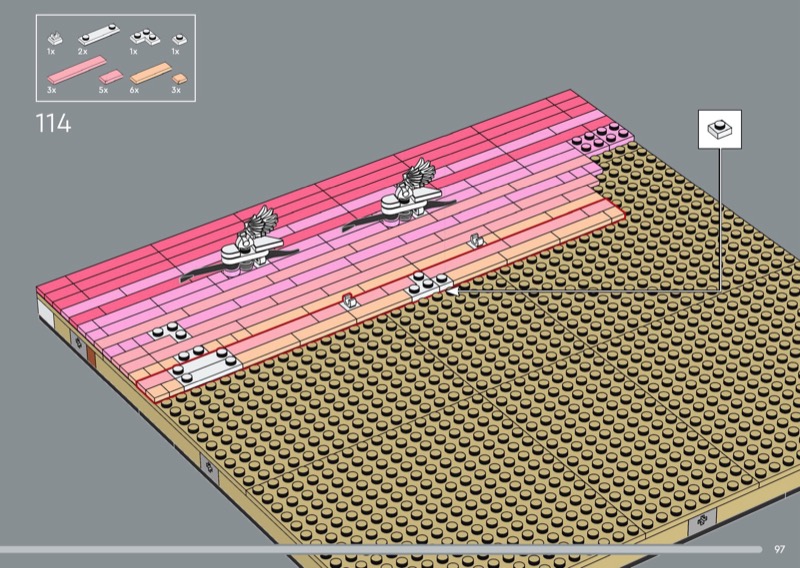Select the small peach tile marked 3x
The image size is (800, 568).
[x=178, y=78]
